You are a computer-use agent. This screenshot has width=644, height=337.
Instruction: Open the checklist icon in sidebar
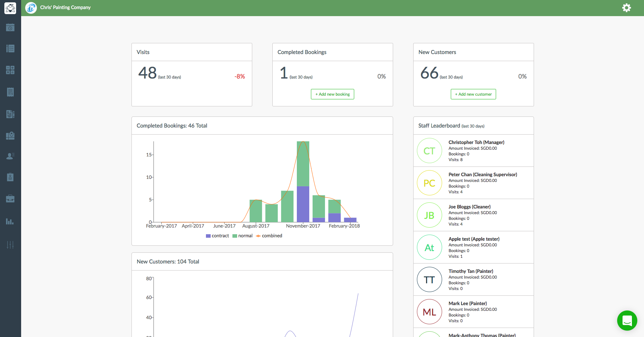point(10,49)
